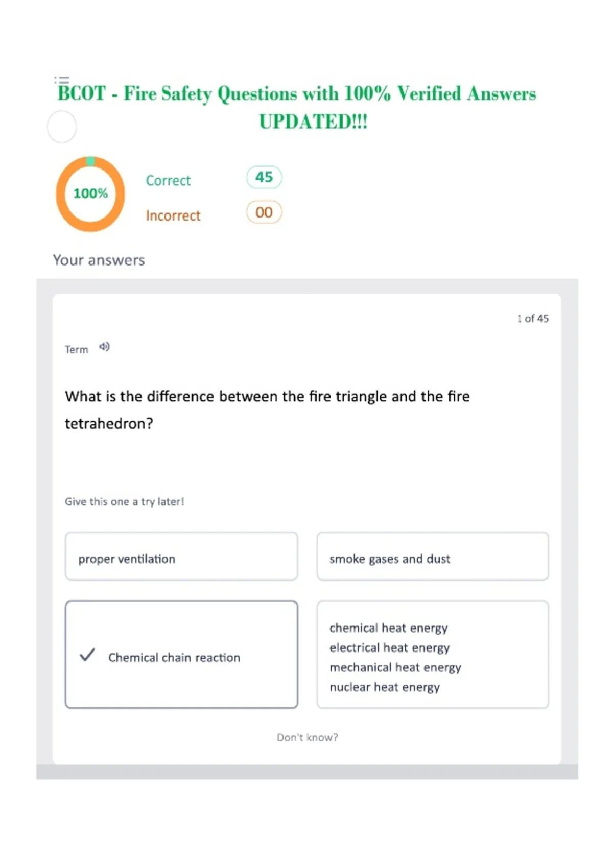Click the 'Don't know?' link
This screenshot has width=613, height=868.
point(308,737)
